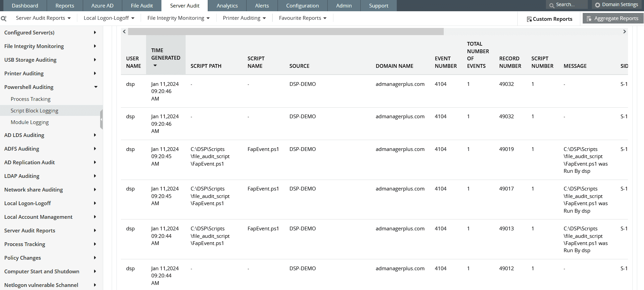Viewport: 644px width, 290px height.
Task: Click the Domain Settings gear icon
Action: (597, 5)
